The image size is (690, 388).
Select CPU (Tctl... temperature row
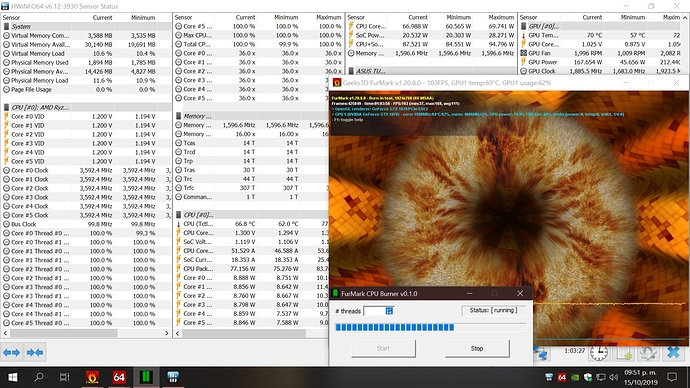tap(251, 224)
